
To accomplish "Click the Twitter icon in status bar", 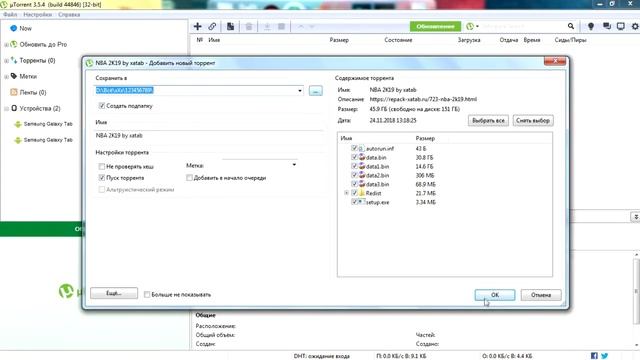I will point(604,356).
